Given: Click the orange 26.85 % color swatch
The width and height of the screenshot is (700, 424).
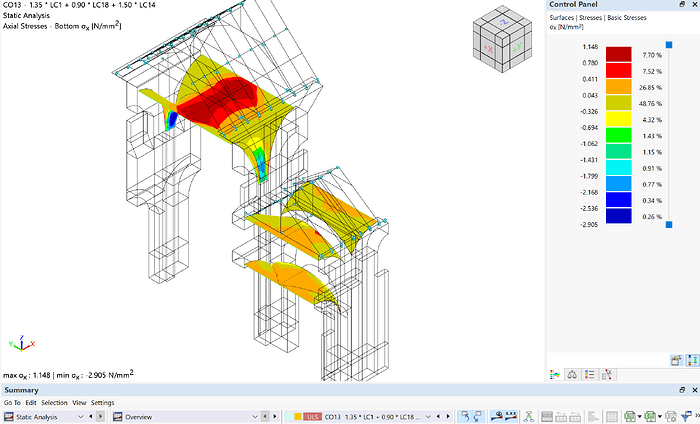Looking at the screenshot, I should 618,87.
